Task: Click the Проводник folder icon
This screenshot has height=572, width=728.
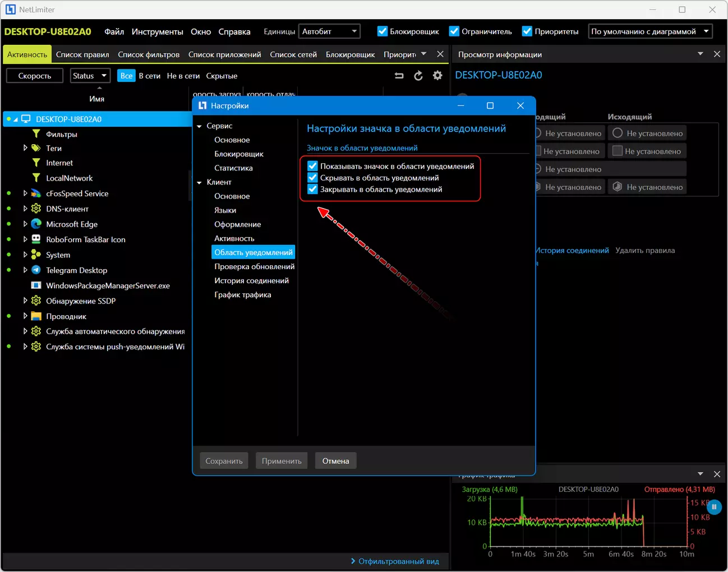Action: 36,316
